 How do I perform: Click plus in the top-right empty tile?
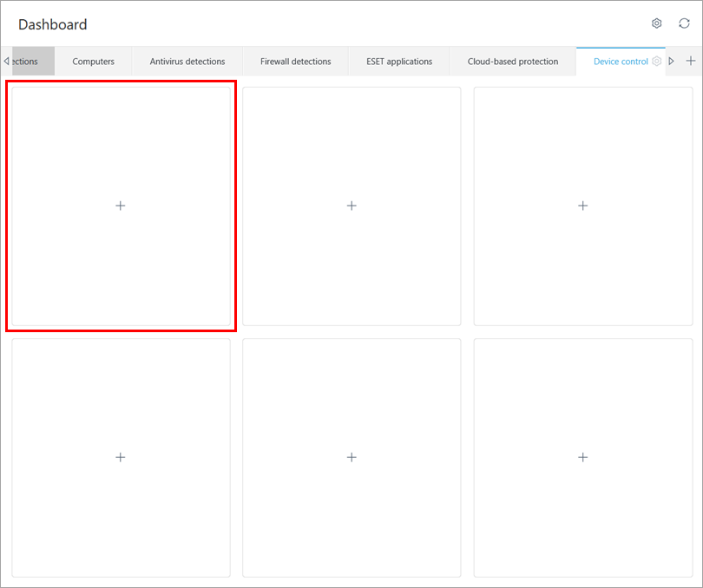[582, 206]
